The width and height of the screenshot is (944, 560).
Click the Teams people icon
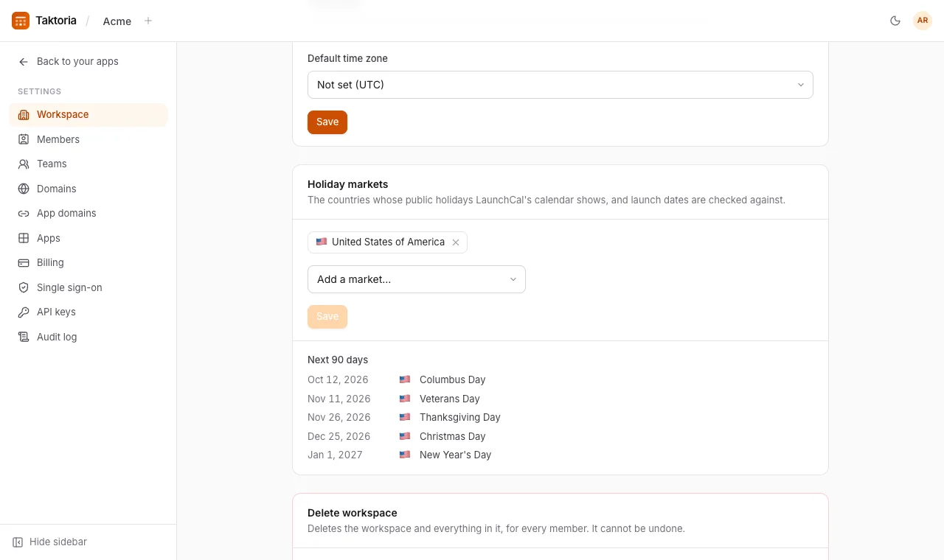(24, 164)
